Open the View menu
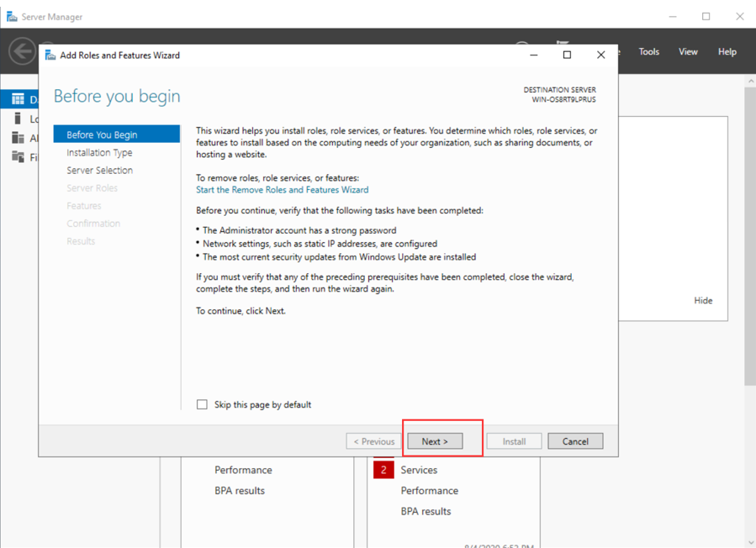 688,51
